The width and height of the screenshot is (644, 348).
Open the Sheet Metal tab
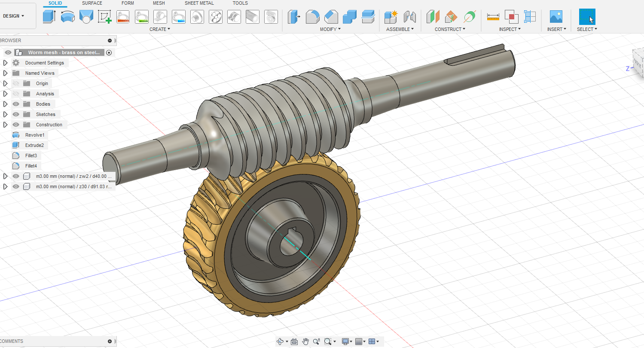199,3
